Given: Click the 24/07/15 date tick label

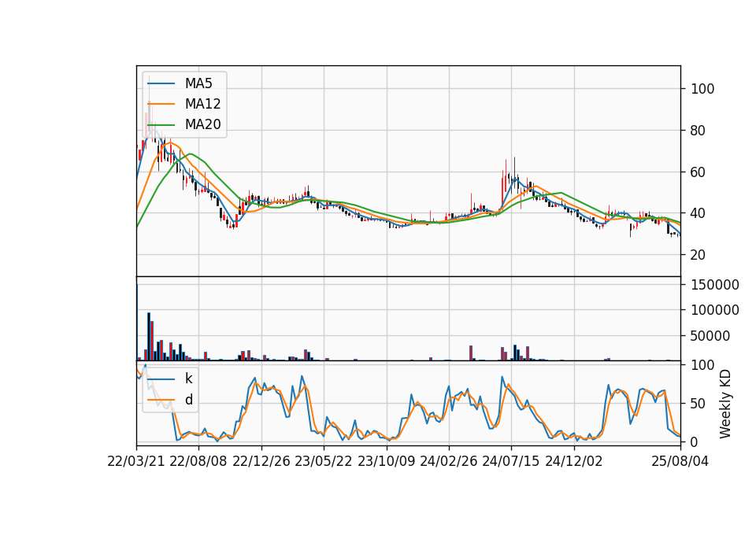Looking at the screenshot, I should (x=511, y=461).
